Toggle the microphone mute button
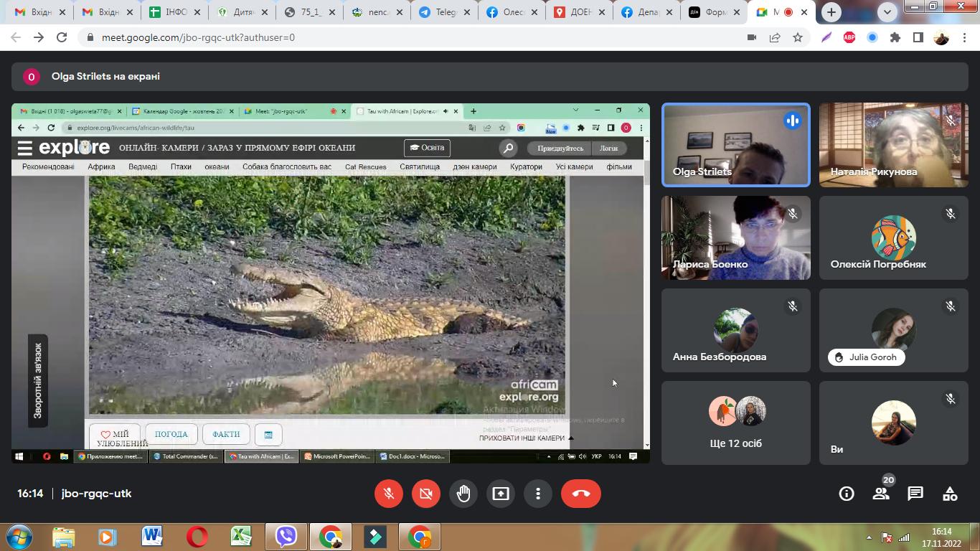The width and height of the screenshot is (980, 551). 389,494
